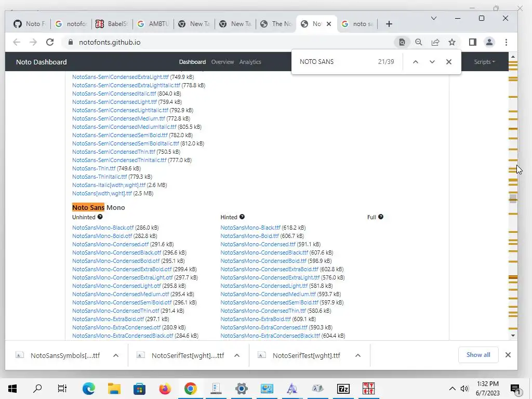The image size is (532, 399).
Task: Show all downloads
Action: pyautogui.click(x=478, y=355)
